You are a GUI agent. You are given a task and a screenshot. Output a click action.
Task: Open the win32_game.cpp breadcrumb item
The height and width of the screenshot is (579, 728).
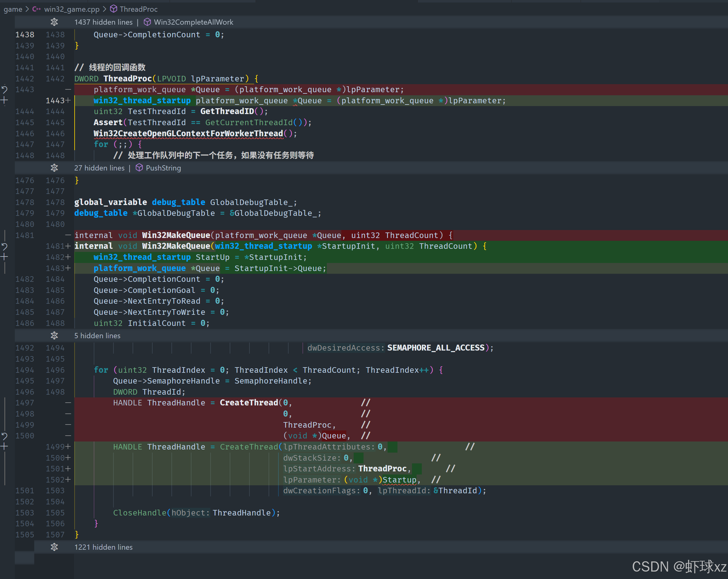72,9
